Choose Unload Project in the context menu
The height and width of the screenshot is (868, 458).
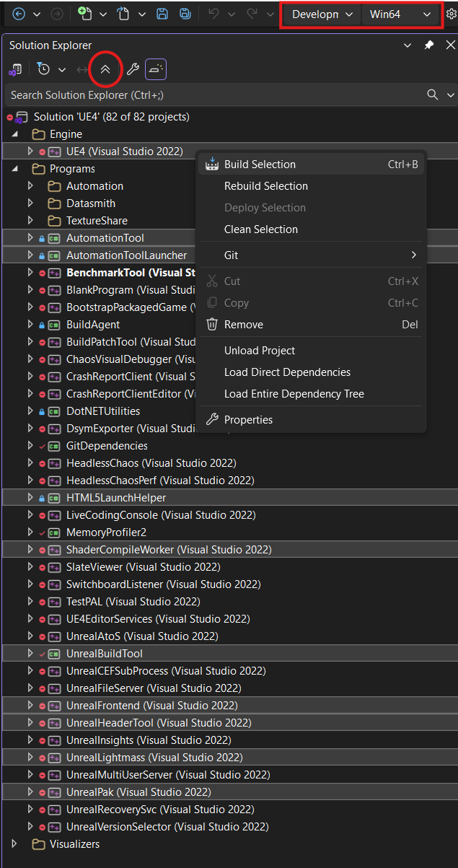coord(311,351)
